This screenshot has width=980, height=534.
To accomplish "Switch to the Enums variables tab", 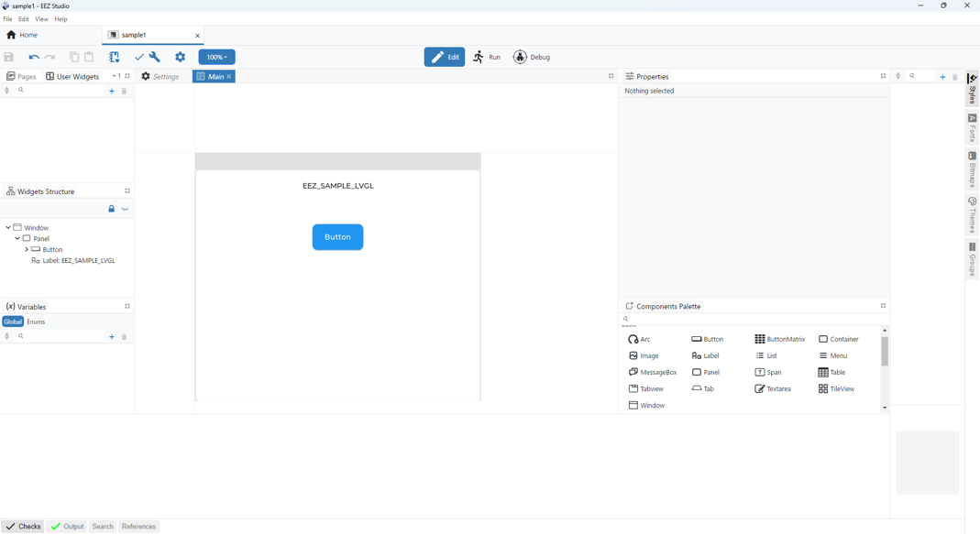I will click(x=36, y=321).
